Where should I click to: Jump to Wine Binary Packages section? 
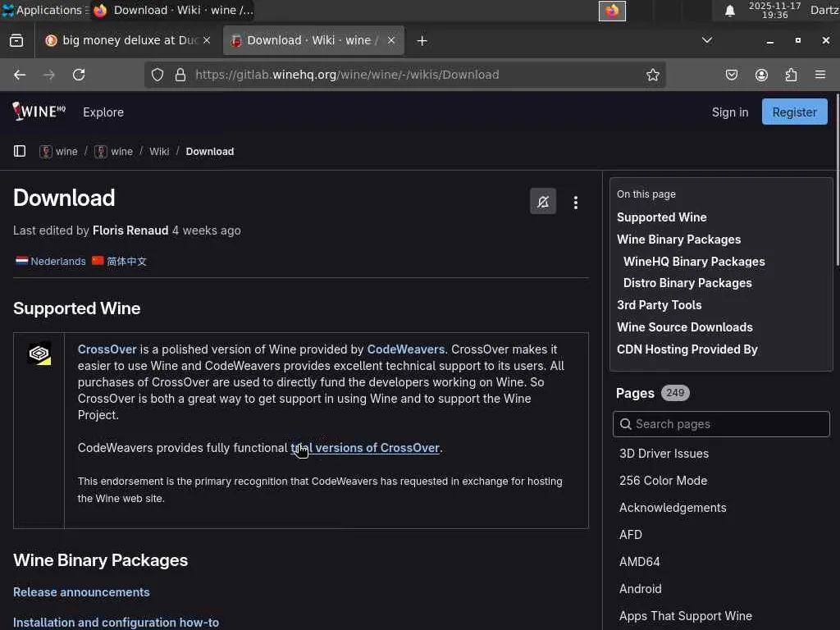[678, 240]
